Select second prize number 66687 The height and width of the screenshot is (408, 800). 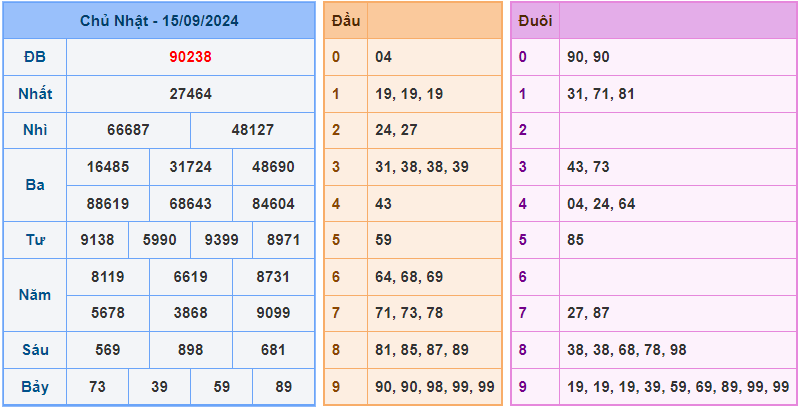click(128, 130)
